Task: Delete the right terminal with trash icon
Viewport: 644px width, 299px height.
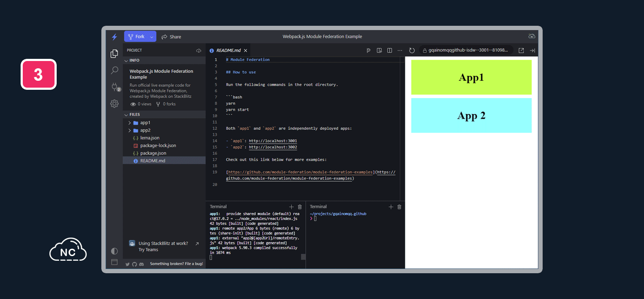Action: 399,207
